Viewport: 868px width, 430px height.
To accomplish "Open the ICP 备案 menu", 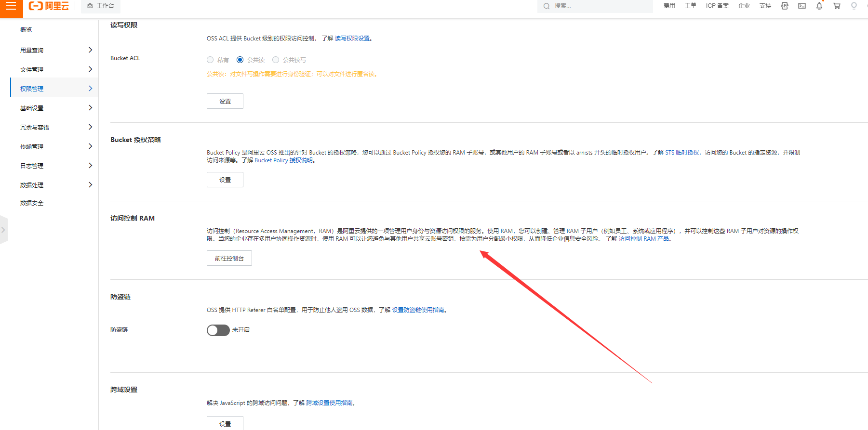I will 717,6.
